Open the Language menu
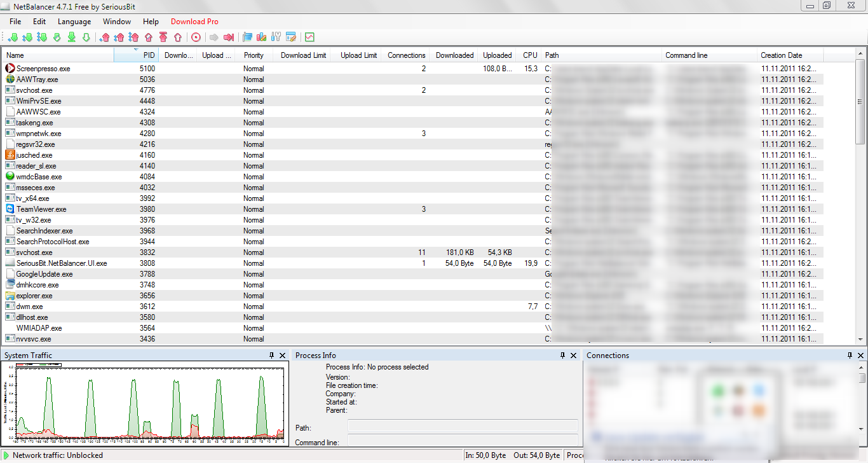This screenshot has width=868, height=463. (74, 22)
